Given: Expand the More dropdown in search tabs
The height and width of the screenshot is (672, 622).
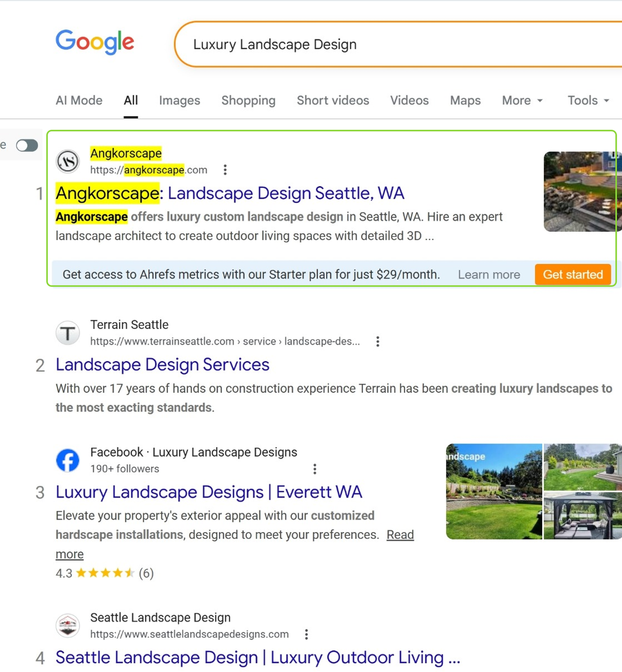Looking at the screenshot, I should click(522, 101).
